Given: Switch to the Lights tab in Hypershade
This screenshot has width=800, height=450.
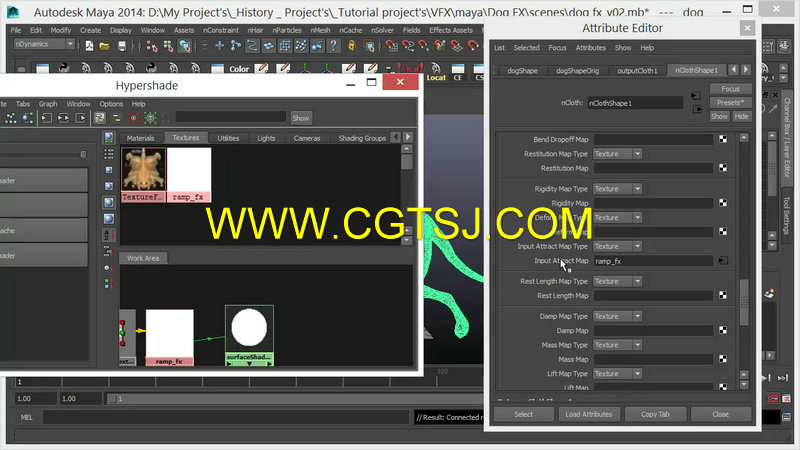Looking at the screenshot, I should pyautogui.click(x=266, y=138).
